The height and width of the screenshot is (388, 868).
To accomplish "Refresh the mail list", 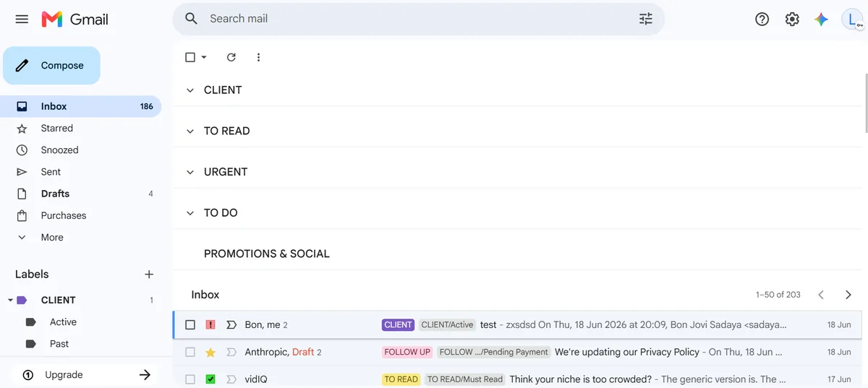I will pyautogui.click(x=231, y=57).
